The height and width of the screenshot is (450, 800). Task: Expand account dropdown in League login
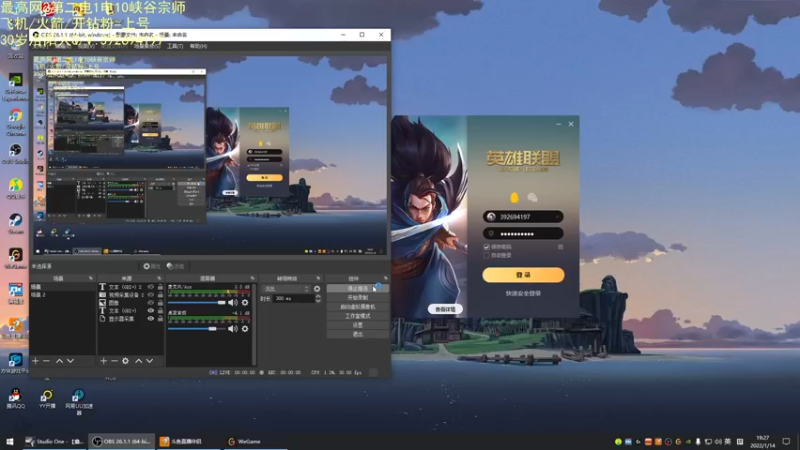(x=558, y=217)
